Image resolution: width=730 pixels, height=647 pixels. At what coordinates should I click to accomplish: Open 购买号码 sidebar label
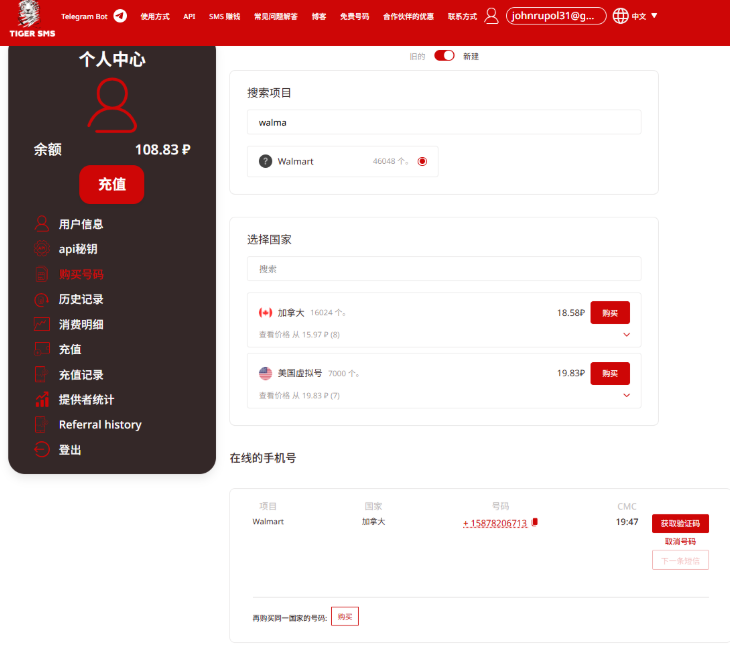click(x=81, y=274)
